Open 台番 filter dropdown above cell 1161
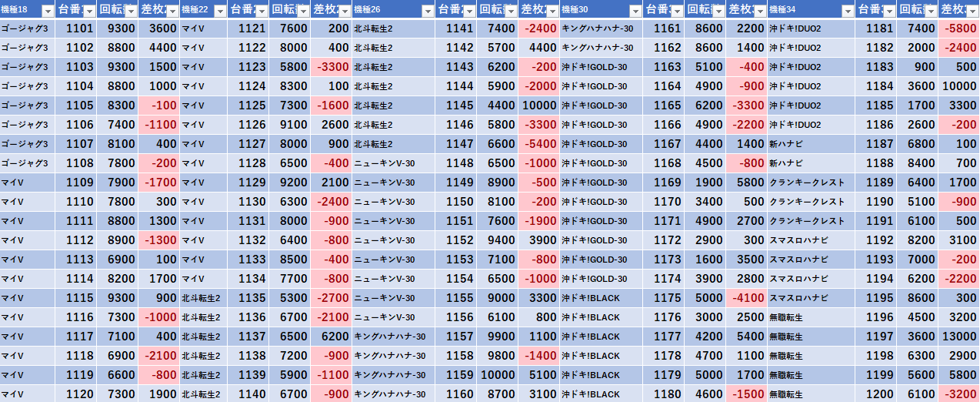Screen dimensions: 980x402 [676, 11]
